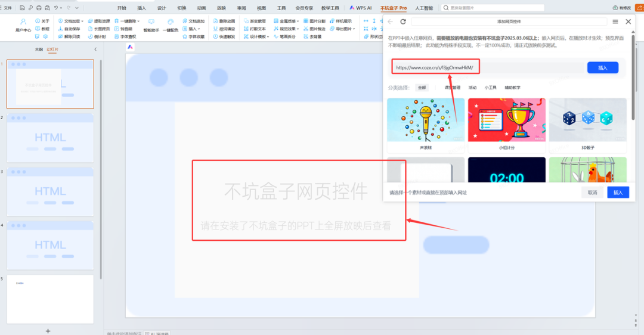644x335 pixels.
Task: Click 删除动画 delete animations
Action: (x=224, y=21)
